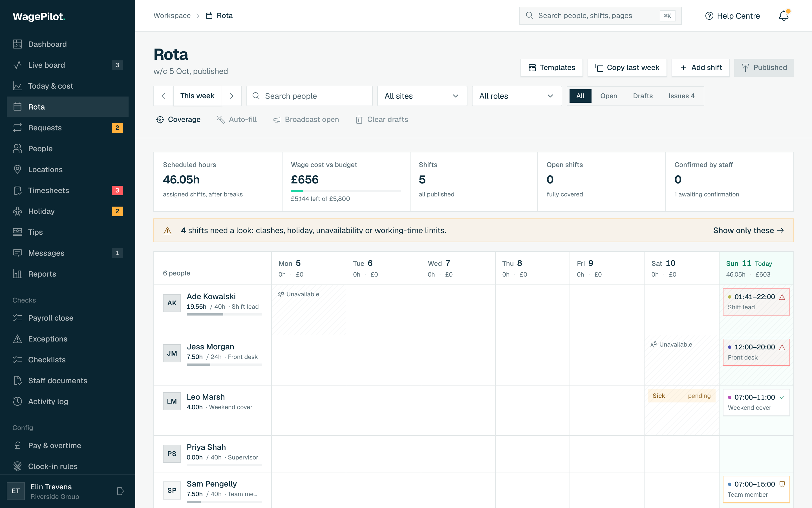Open Clock-in rules settings
812x508 pixels.
coord(67,466)
